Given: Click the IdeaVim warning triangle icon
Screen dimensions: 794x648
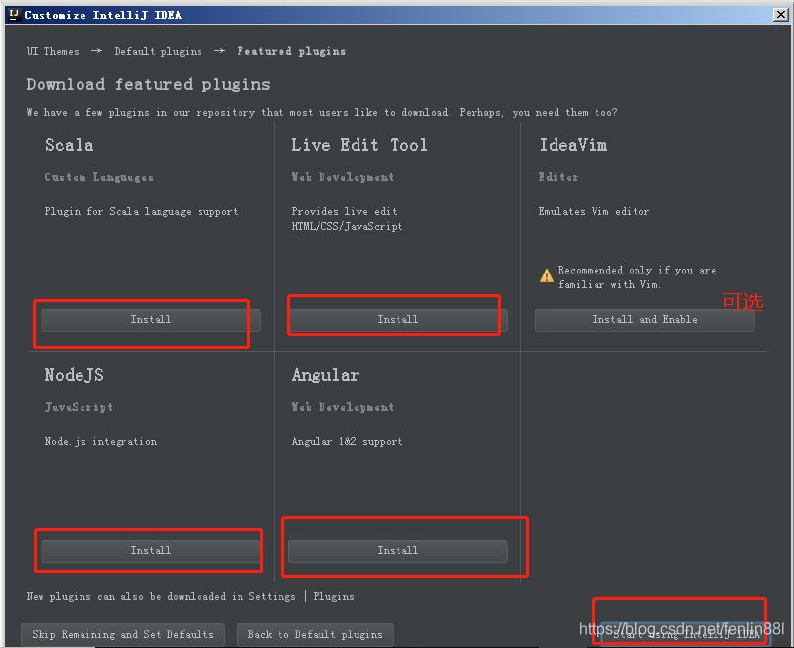Looking at the screenshot, I should click(546, 276).
